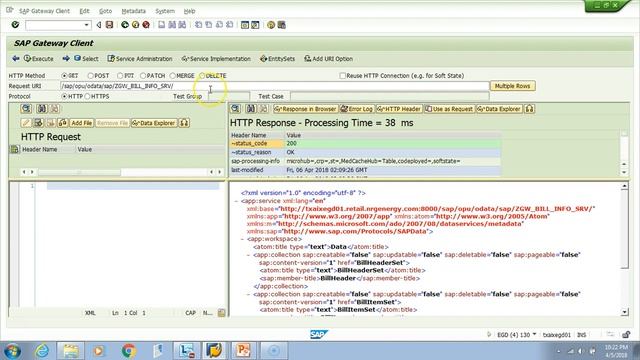Open the EGD (4) 130 system dropdown

coord(534,335)
